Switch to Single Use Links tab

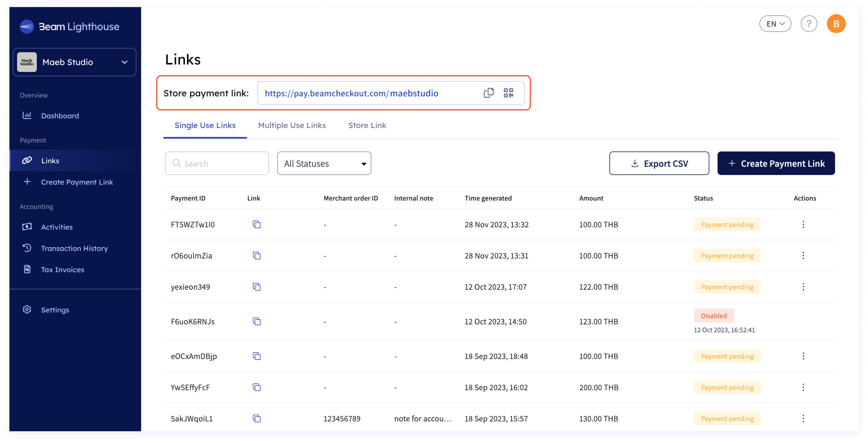205,125
